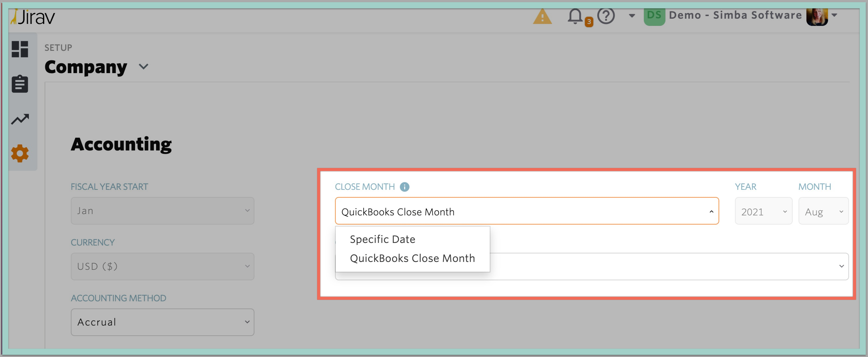This screenshot has width=868, height=357.
Task: Open the Currency USD dropdown
Action: [162, 266]
